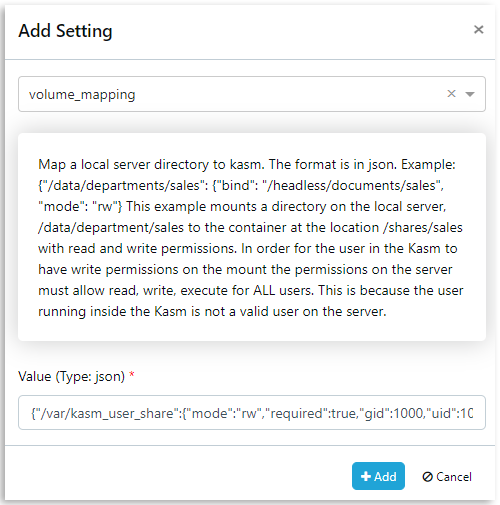Click the plus icon on Add button
500x505 pixels.
(366, 476)
